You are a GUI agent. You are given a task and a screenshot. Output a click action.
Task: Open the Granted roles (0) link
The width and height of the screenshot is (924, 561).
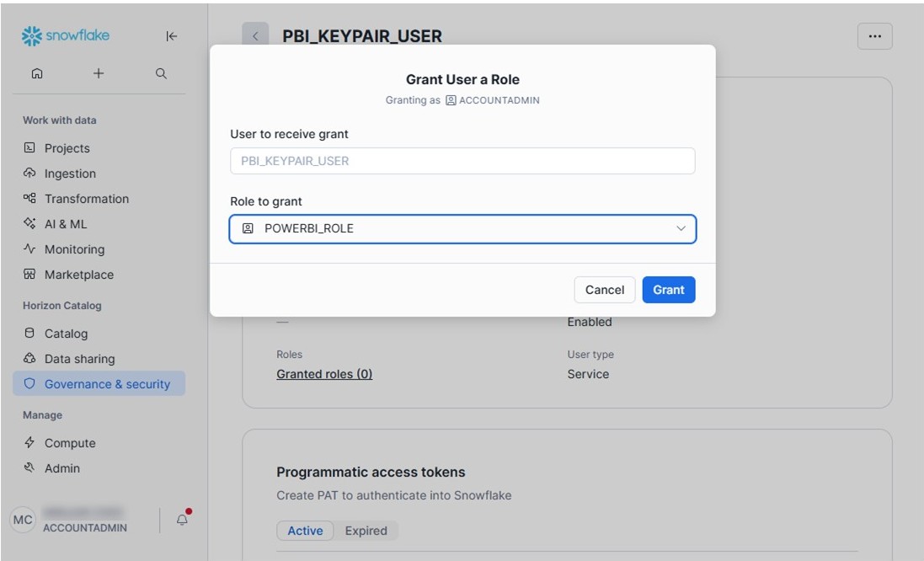click(324, 374)
